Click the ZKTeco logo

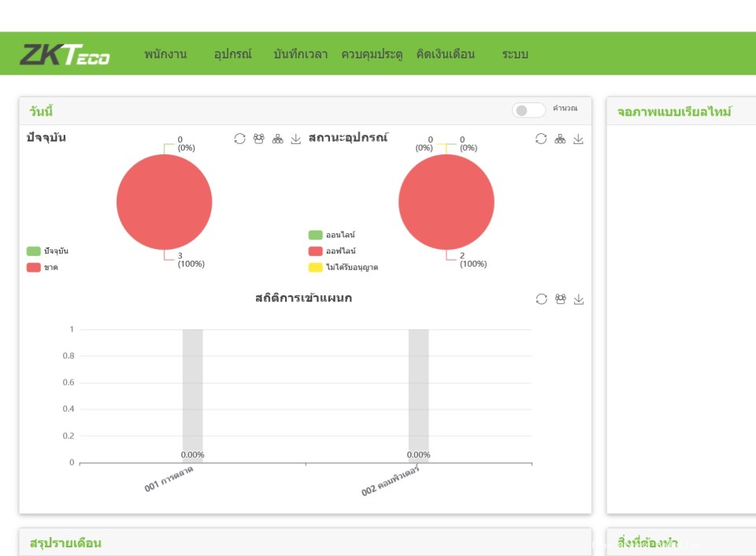click(x=65, y=54)
